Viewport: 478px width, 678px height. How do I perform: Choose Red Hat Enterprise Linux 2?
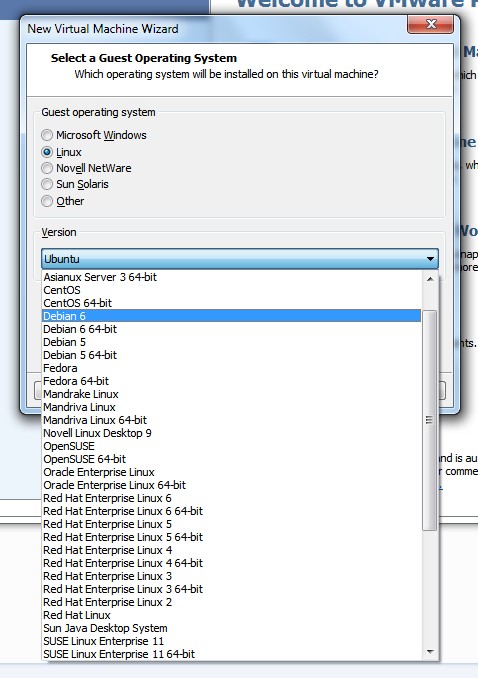tap(231, 602)
